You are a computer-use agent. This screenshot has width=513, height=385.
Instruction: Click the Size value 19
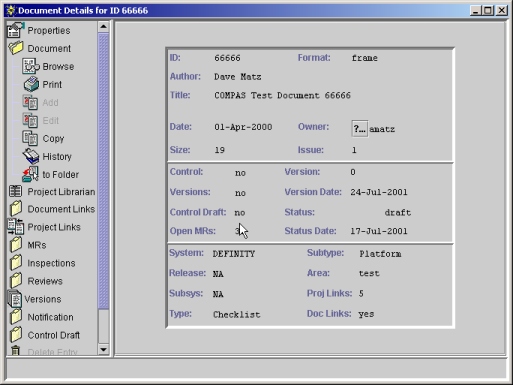[219, 150]
